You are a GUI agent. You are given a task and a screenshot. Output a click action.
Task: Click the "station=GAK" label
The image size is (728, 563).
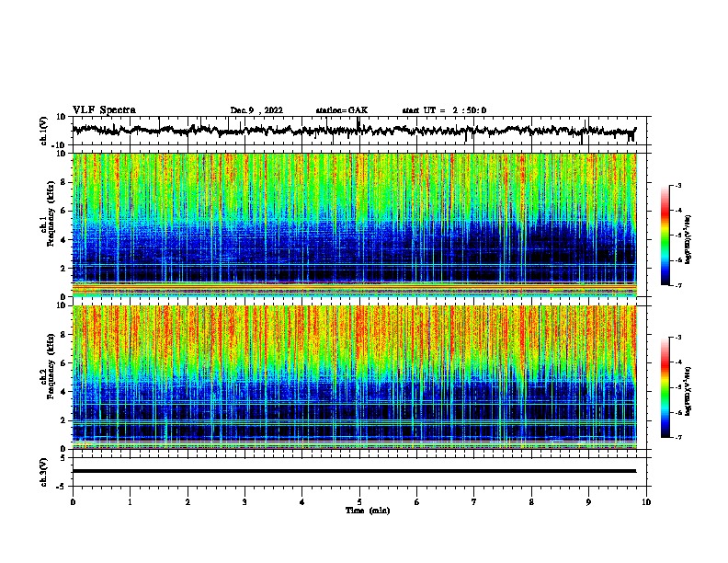(x=342, y=110)
